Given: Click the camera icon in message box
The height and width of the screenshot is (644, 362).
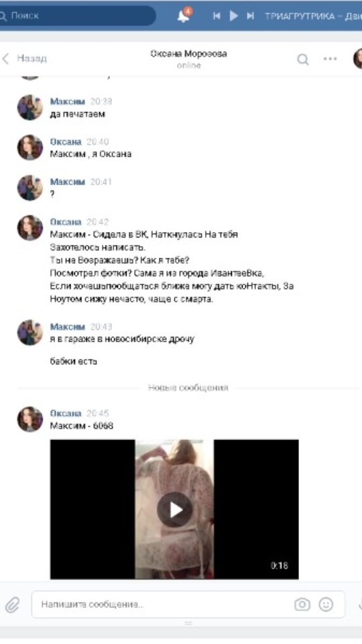Looking at the screenshot, I should [x=302, y=604].
